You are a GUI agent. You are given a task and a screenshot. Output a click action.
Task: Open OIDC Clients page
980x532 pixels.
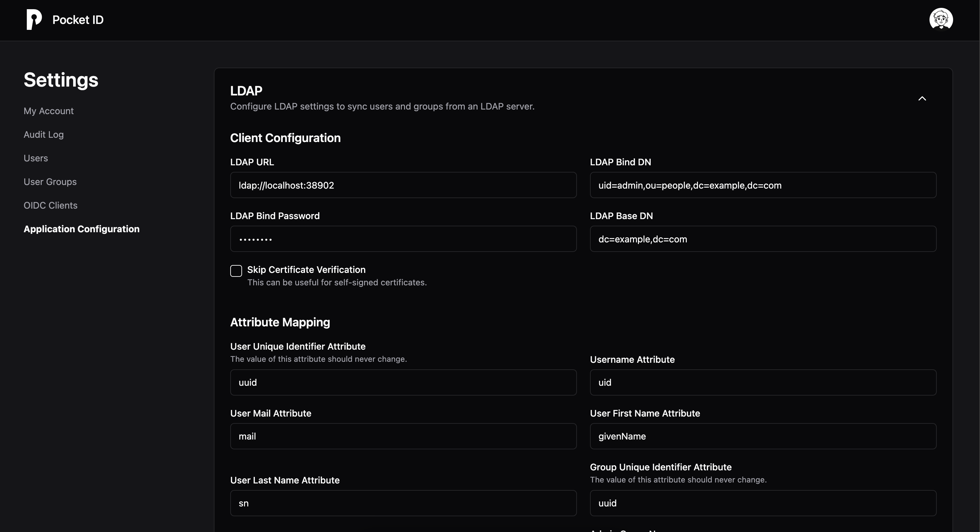coord(50,205)
